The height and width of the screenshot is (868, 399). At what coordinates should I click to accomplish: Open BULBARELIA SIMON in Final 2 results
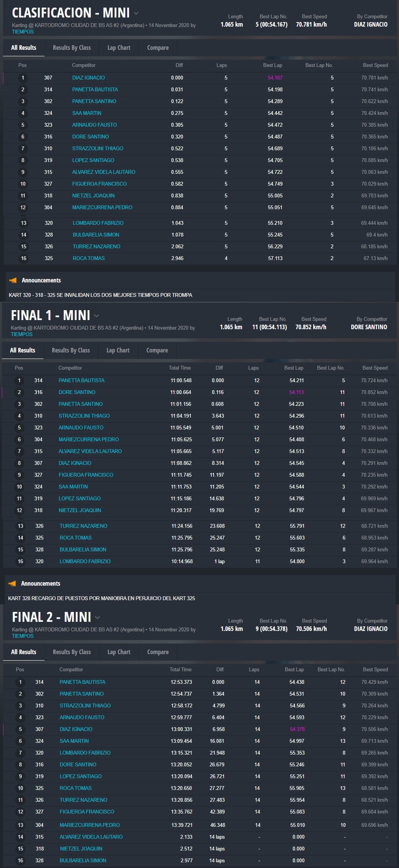point(83,860)
